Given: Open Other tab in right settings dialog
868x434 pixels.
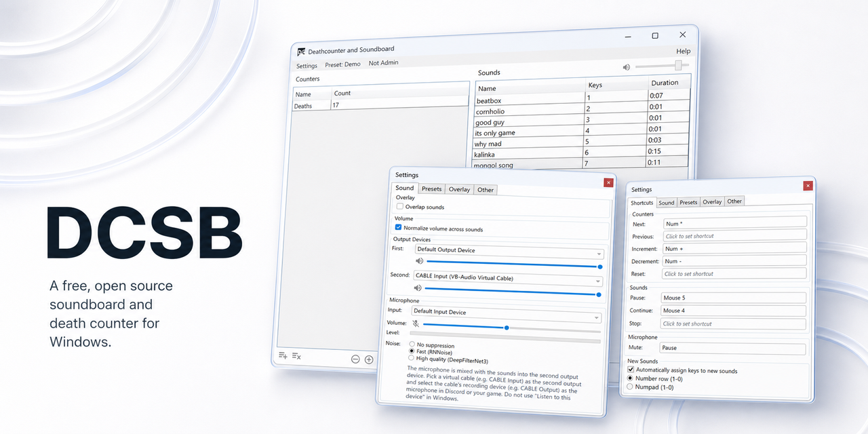Looking at the screenshot, I should (734, 201).
